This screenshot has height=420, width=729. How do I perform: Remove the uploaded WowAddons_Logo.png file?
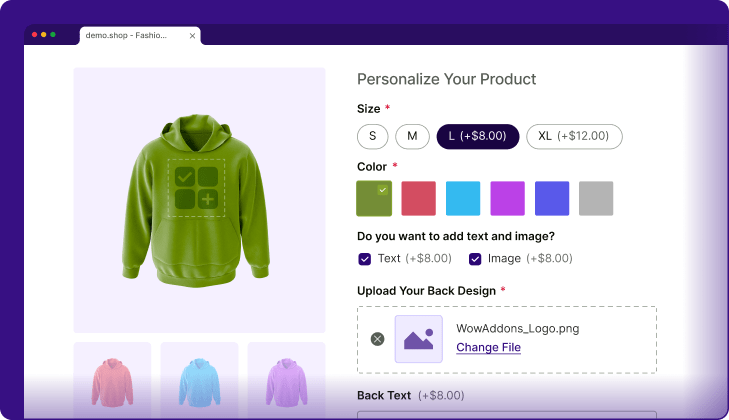coord(378,339)
